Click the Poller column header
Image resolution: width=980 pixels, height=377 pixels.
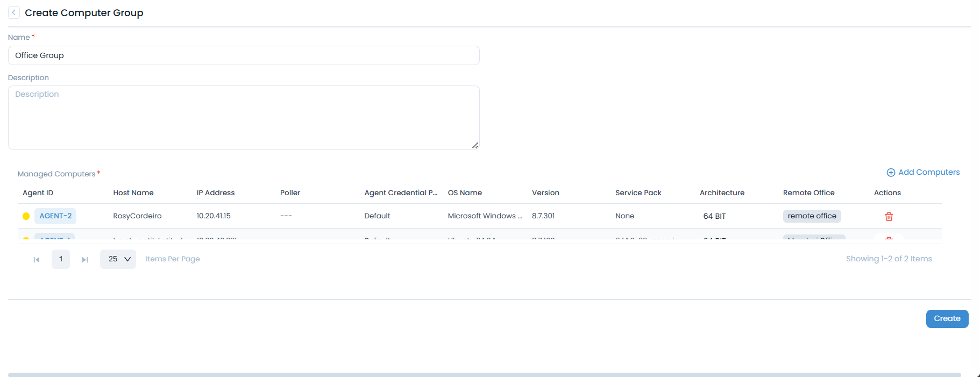(290, 193)
